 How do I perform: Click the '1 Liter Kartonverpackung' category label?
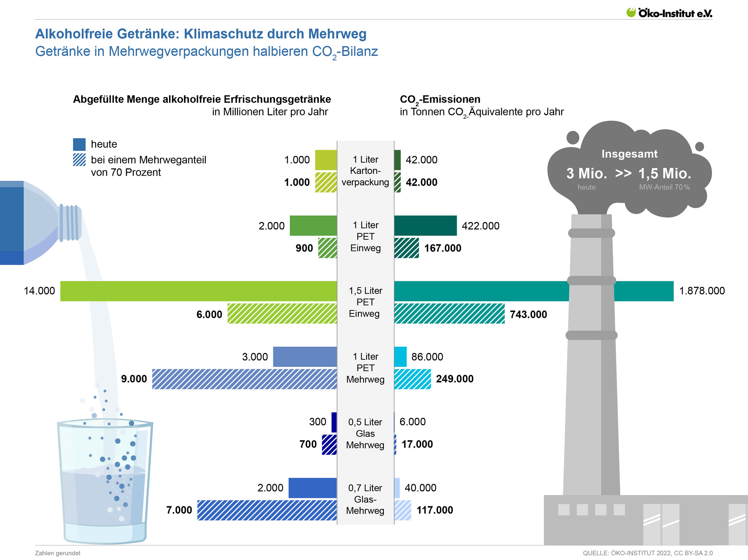(x=365, y=171)
